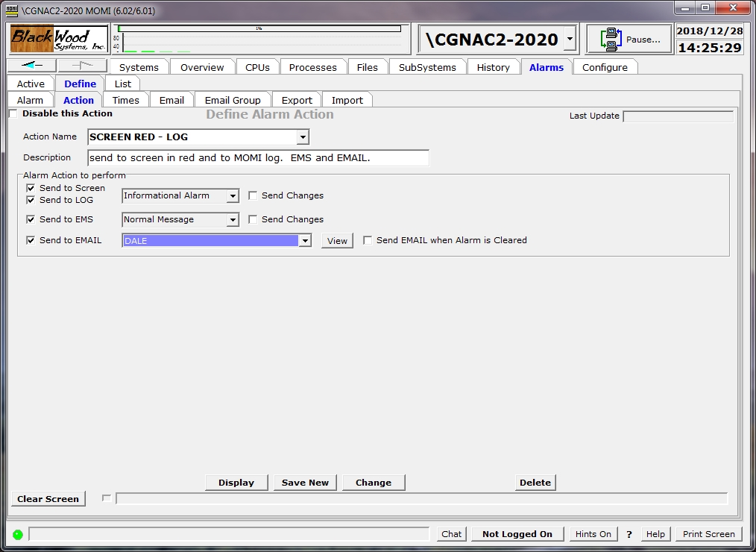756x552 pixels.
Task: Click the green status indicator light
Action: click(x=18, y=534)
